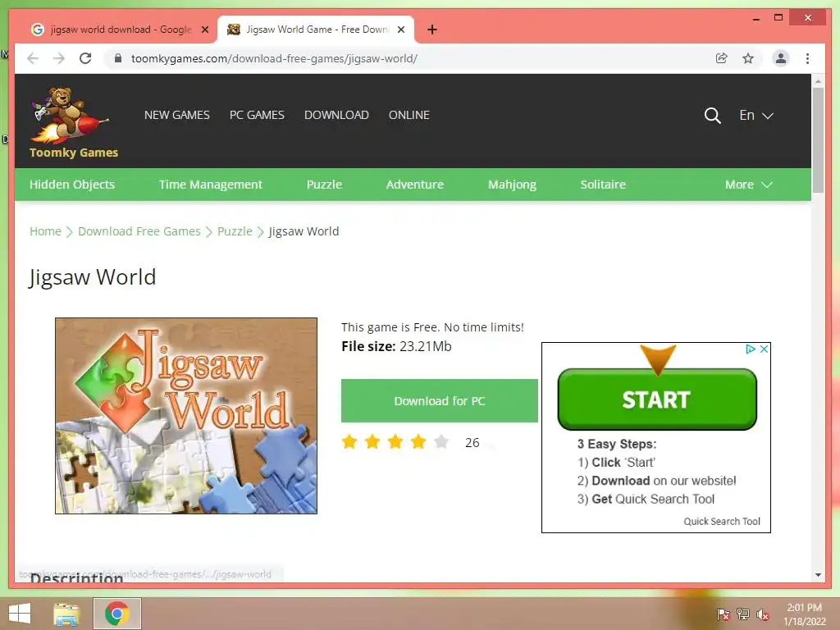Click the share page icon in address bar
The image size is (840, 630).
point(722,58)
